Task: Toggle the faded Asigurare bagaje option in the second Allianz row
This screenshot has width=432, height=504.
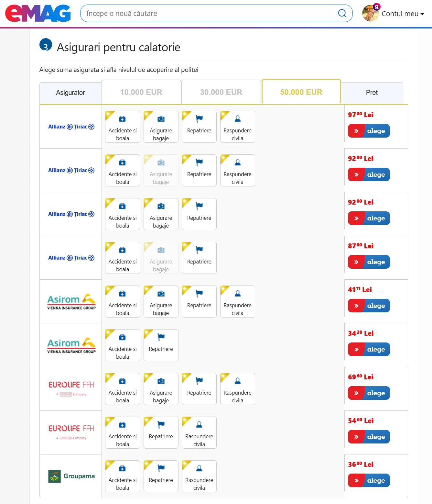Action: pyautogui.click(x=161, y=170)
